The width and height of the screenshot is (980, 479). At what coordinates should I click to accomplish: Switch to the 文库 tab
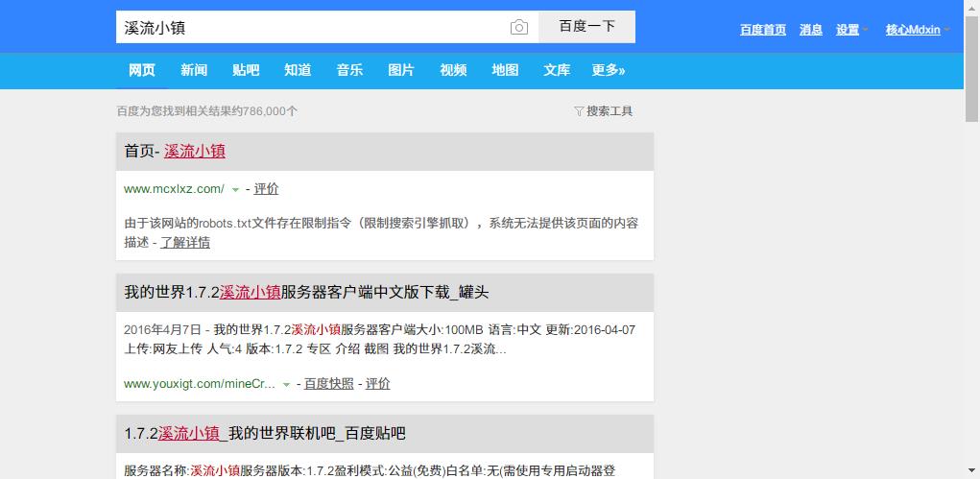click(557, 71)
